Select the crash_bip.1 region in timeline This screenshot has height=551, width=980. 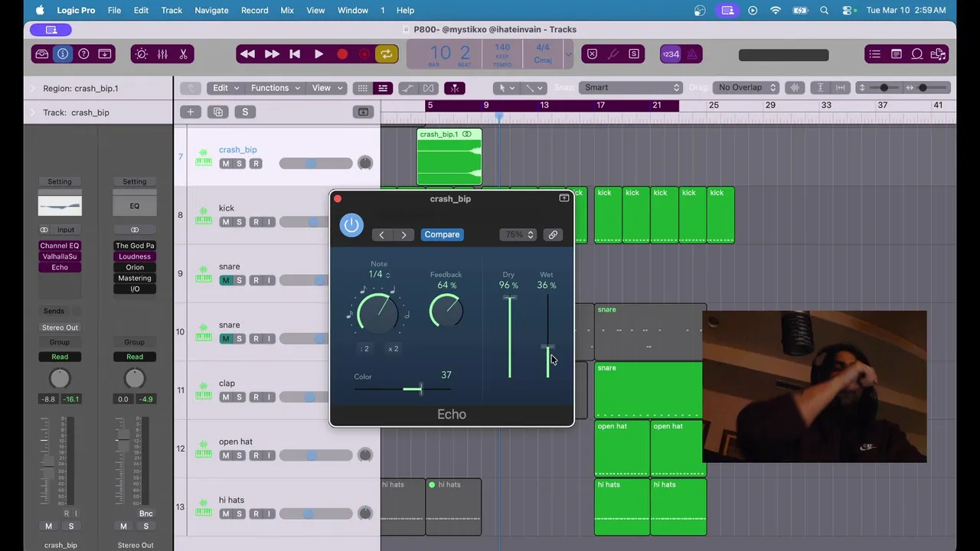[x=449, y=157]
